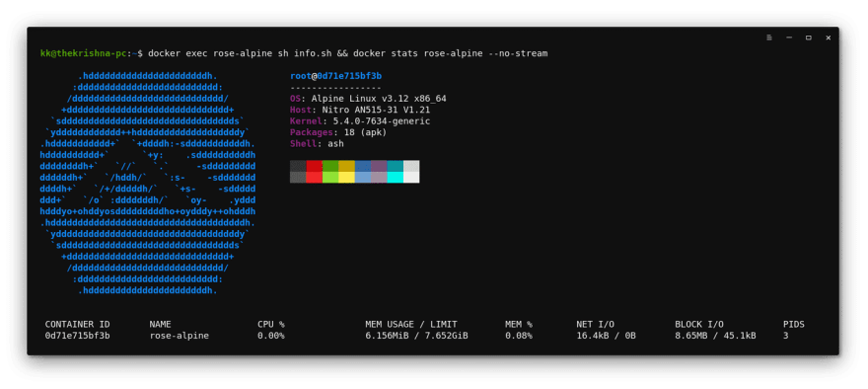
Task: Click the purple color block in top row
Action: click(379, 166)
